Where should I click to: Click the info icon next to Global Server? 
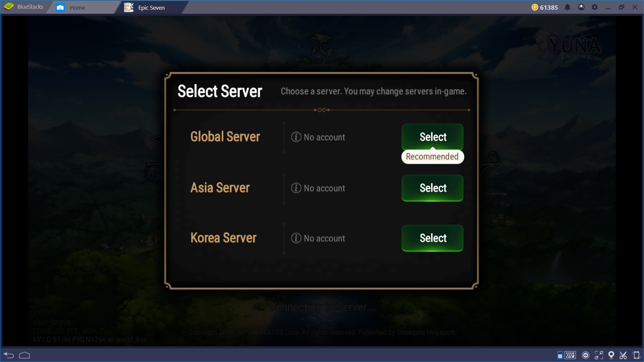(295, 137)
